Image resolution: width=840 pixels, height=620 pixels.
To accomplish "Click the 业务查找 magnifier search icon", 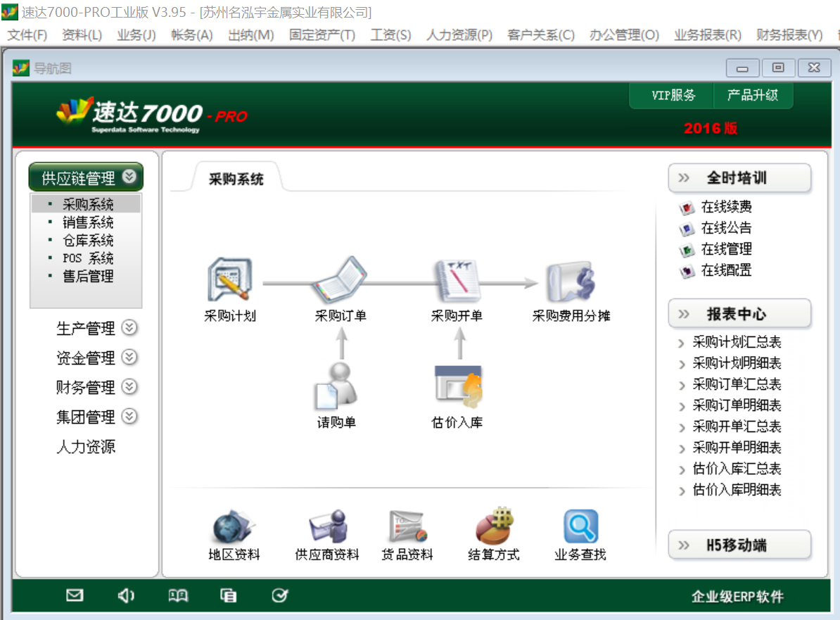I will click(580, 527).
